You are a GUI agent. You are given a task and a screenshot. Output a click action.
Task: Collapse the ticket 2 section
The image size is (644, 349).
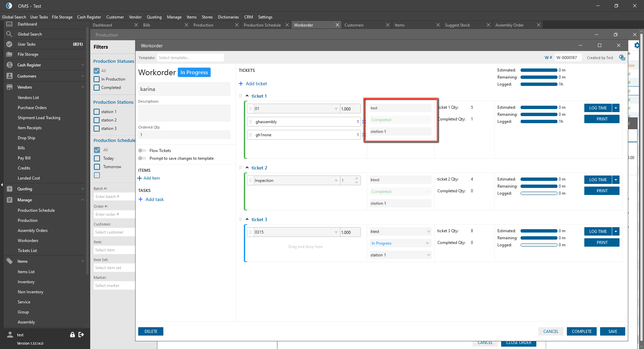(247, 168)
